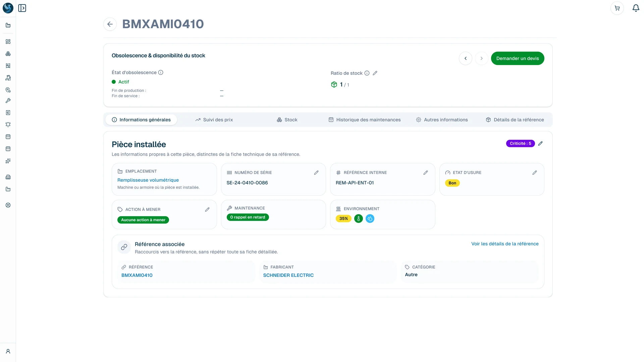
Task: Open the dashboard grid icon in sidebar
Action: pyautogui.click(x=8, y=42)
